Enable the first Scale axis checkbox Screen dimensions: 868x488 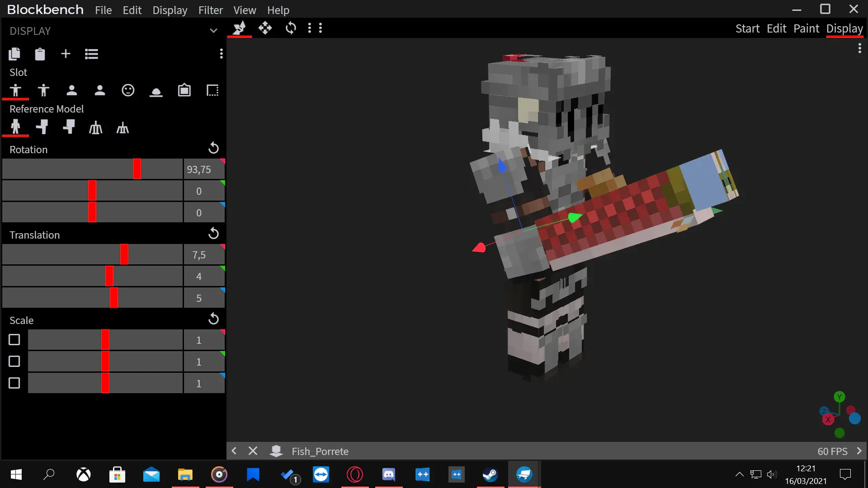point(14,340)
